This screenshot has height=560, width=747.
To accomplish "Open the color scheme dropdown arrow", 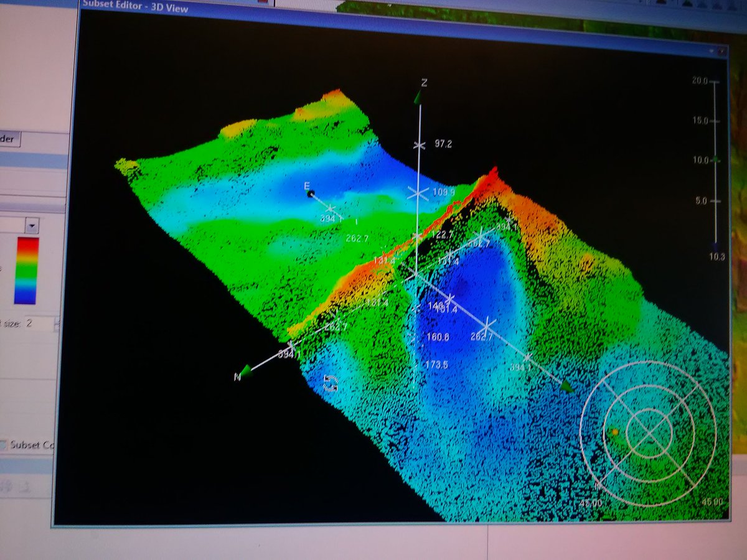I will (x=31, y=226).
